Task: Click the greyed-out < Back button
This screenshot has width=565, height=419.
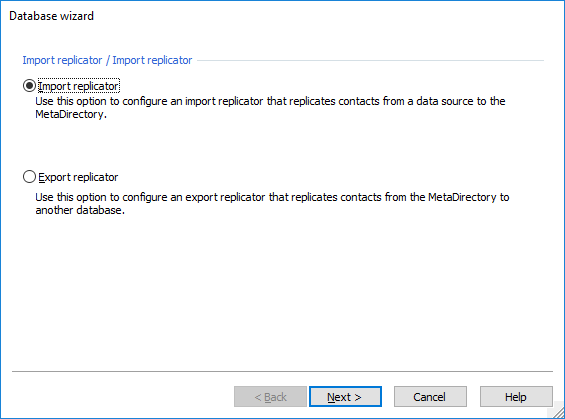Action: pyautogui.click(x=270, y=397)
